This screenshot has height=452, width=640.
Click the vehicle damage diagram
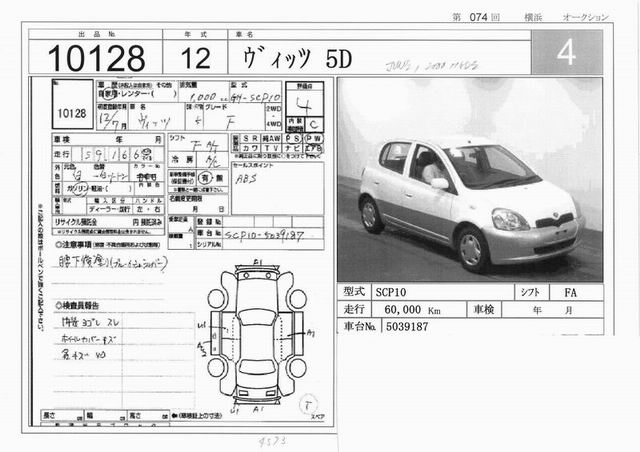point(257,335)
